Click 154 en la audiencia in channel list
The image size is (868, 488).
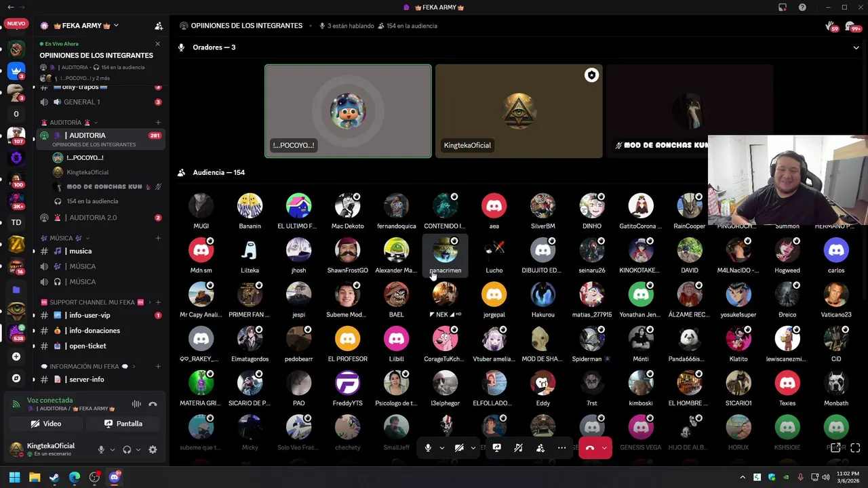92,201
